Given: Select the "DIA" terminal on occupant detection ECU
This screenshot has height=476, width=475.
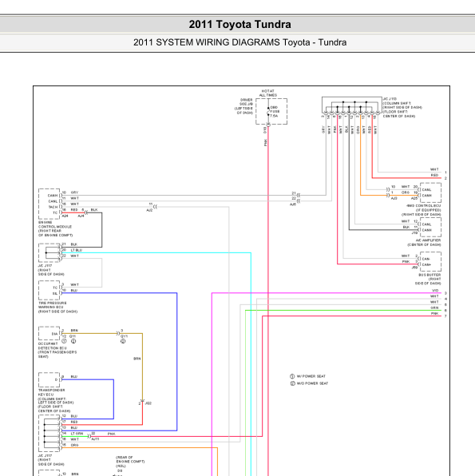Looking at the screenshot, I should point(54,334).
